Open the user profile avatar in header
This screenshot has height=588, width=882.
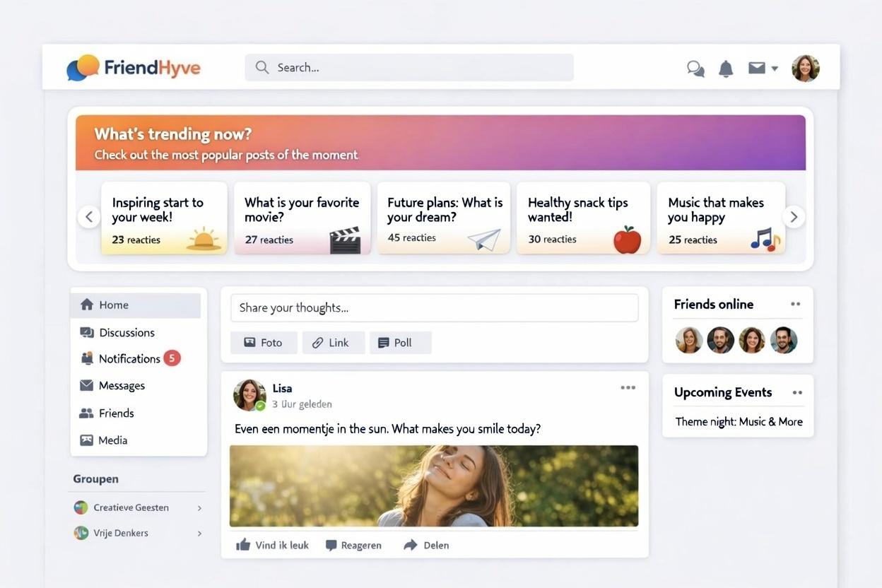[805, 69]
